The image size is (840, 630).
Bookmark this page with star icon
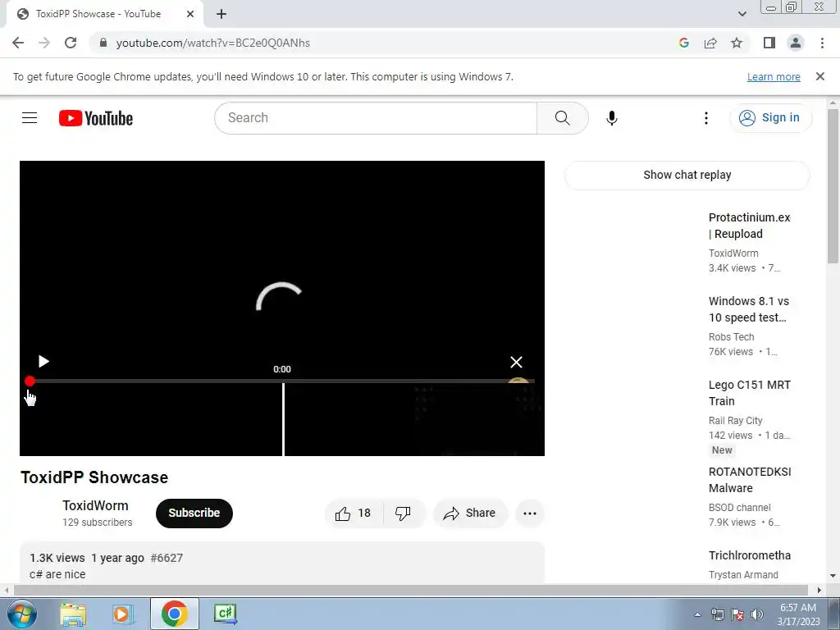[x=737, y=43]
